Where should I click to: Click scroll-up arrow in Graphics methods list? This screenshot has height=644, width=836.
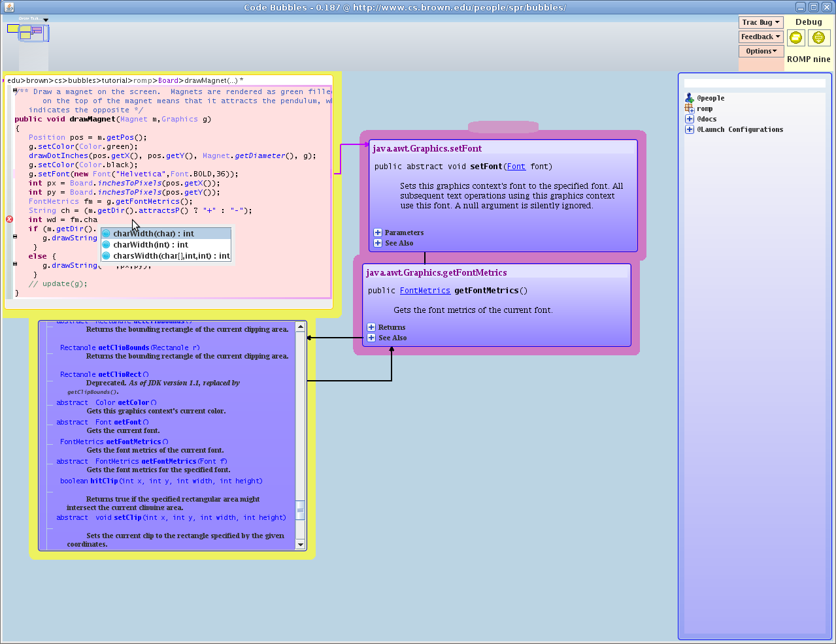pos(301,327)
